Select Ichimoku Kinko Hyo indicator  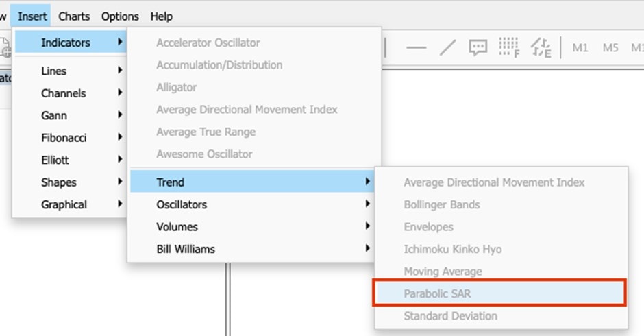click(452, 249)
